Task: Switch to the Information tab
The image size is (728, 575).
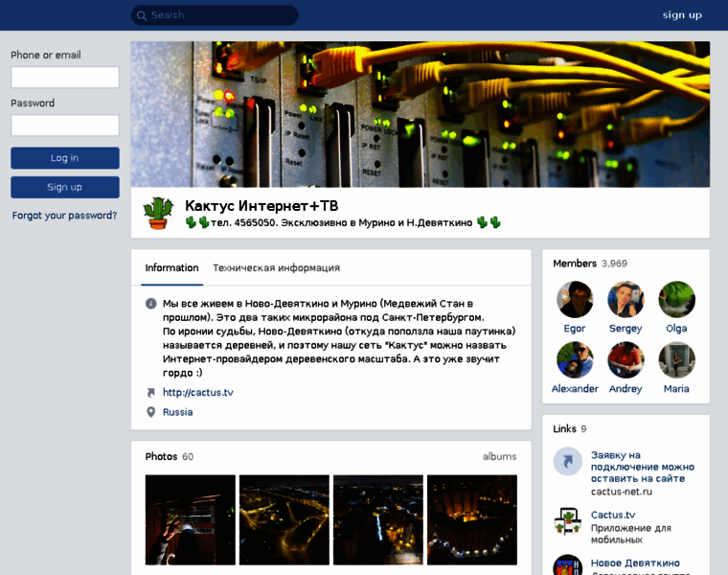Action: [171, 268]
